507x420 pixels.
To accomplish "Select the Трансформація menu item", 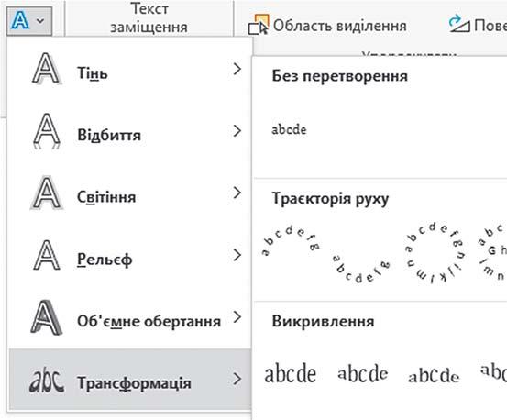I will (130, 380).
